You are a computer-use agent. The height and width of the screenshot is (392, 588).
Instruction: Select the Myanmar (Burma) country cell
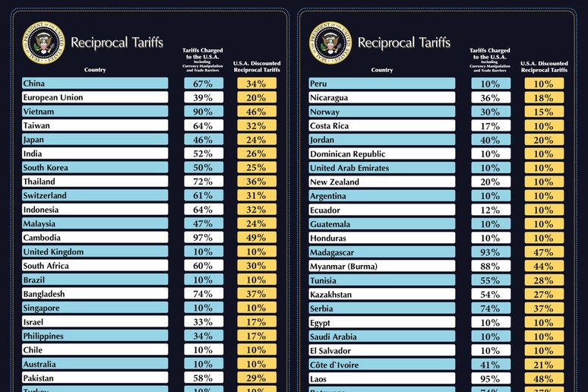[382, 267]
